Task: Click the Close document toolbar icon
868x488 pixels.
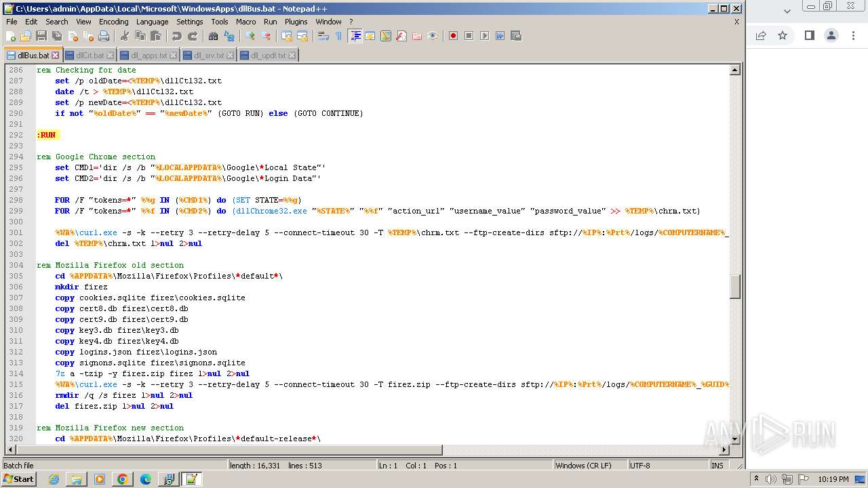Action: pyautogui.click(x=73, y=36)
